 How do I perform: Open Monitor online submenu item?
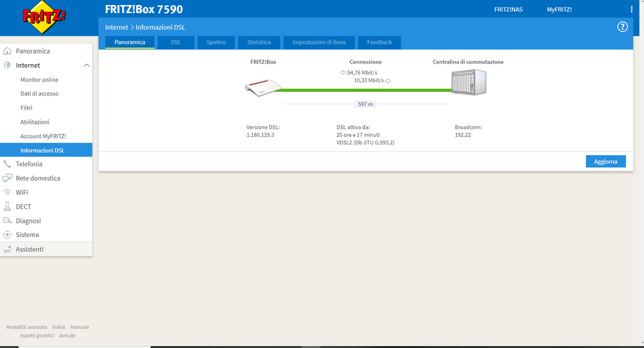40,80
